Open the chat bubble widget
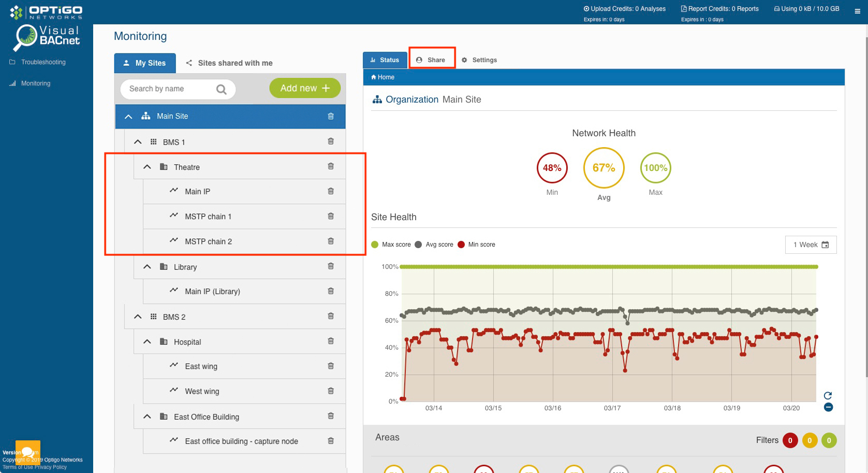 (x=28, y=452)
